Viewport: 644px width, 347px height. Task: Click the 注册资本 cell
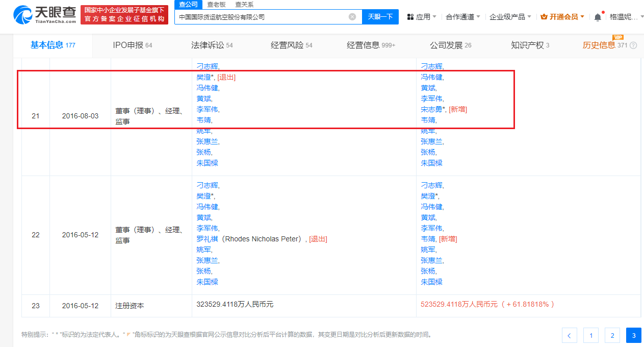130,306
